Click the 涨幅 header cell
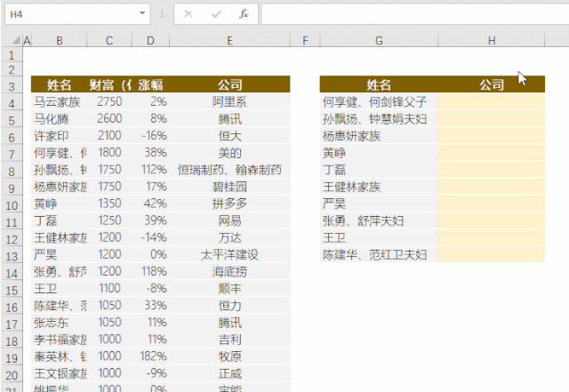This screenshot has width=569, height=392. click(x=150, y=84)
